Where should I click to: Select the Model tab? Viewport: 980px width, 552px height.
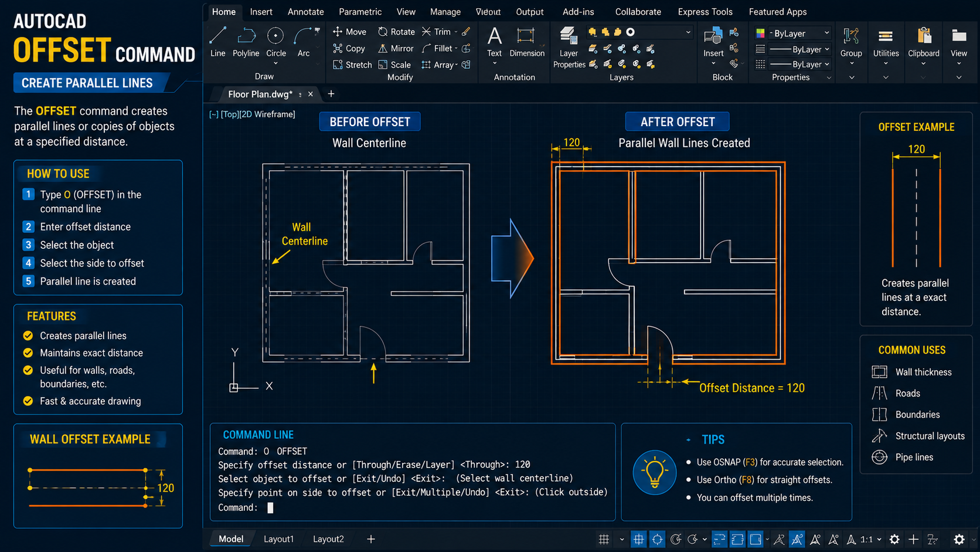[231, 539]
